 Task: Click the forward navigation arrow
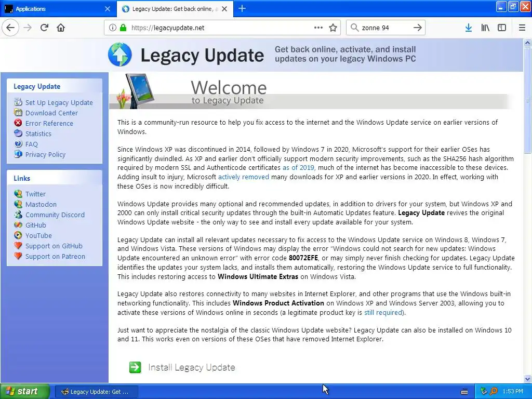point(28,28)
